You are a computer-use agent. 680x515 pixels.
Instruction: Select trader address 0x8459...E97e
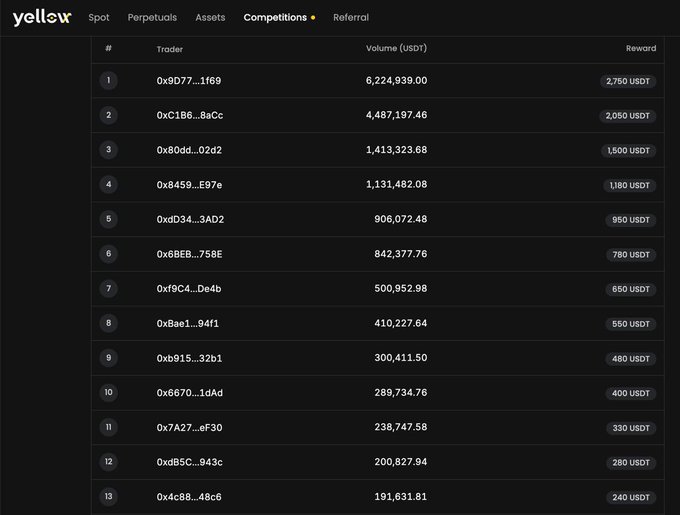click(190, 185)
